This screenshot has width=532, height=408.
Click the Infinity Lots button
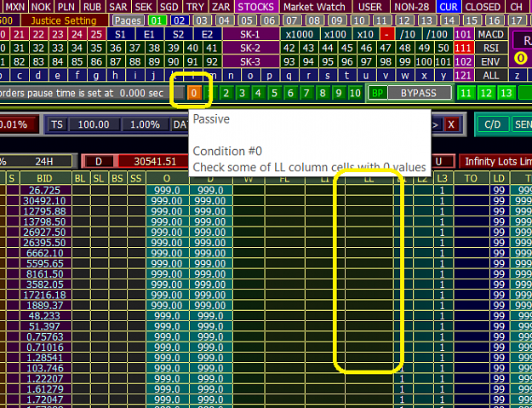tap(495, 161)
